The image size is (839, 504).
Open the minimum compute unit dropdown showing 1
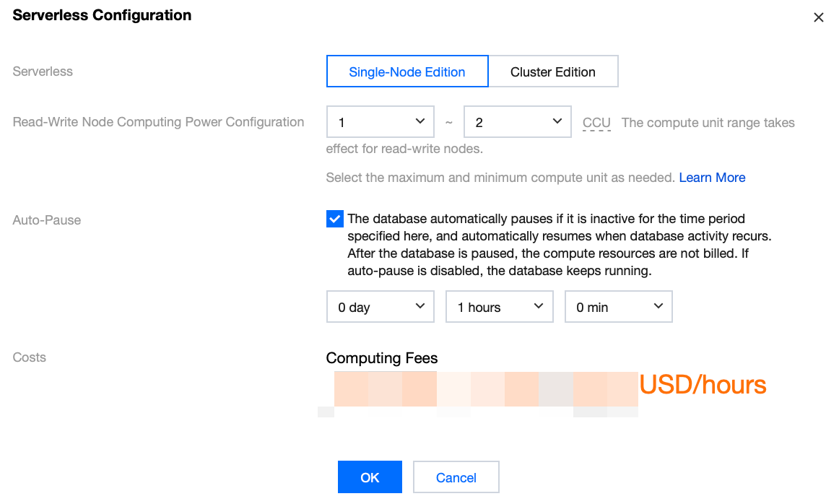click(380, 122)
